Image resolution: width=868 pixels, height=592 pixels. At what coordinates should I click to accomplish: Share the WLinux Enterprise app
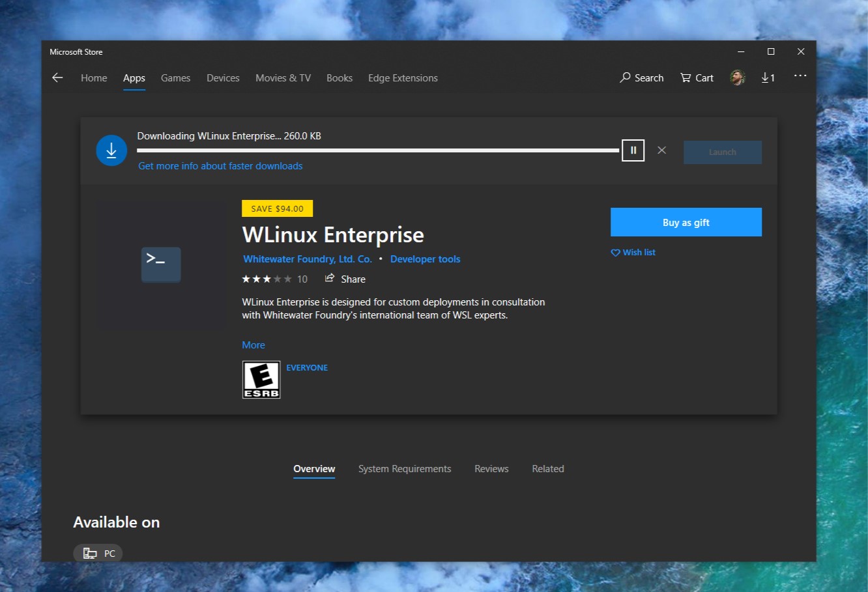pos(345,279)
